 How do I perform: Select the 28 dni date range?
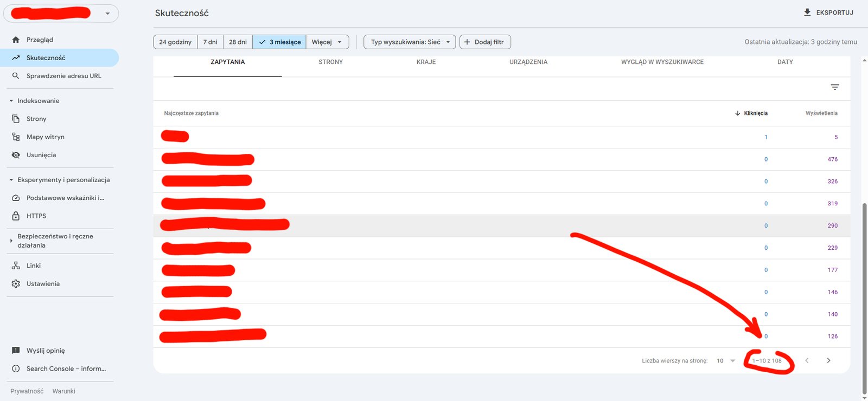238,42
